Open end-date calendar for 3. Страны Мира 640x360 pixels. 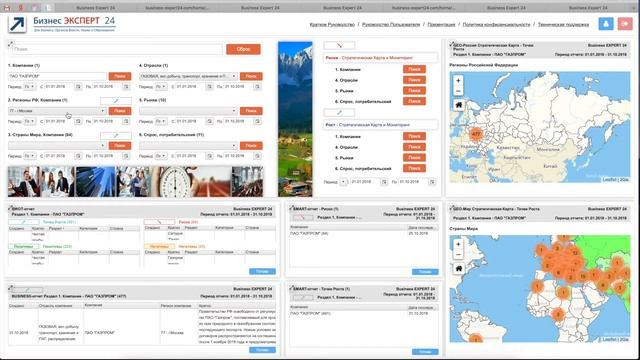click(x=126, y=156)
